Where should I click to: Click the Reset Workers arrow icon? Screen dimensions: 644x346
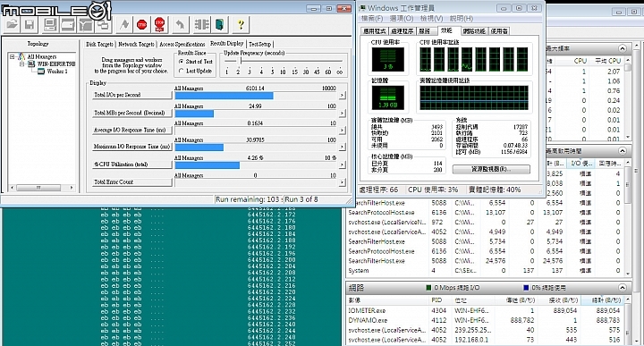(x=180, y=25)
